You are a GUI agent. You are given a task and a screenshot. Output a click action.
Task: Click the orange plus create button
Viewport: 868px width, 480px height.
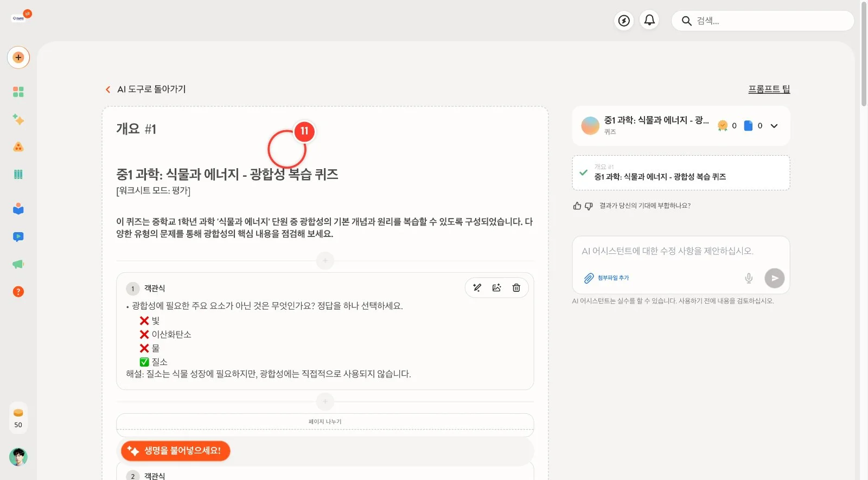coord(18,57)
